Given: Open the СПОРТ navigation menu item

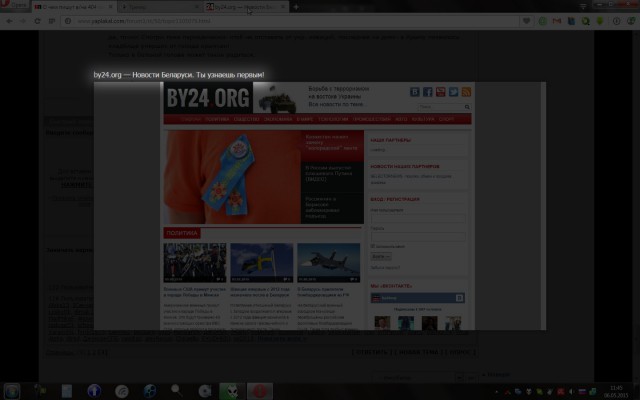Looking at the screenshot, I should coord(447,119).
